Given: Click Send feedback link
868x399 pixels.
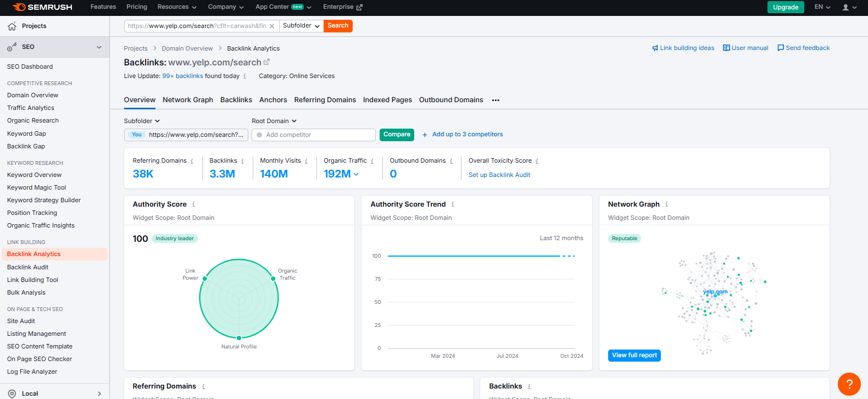Looking at the screenshot, I should click(803, 48).
